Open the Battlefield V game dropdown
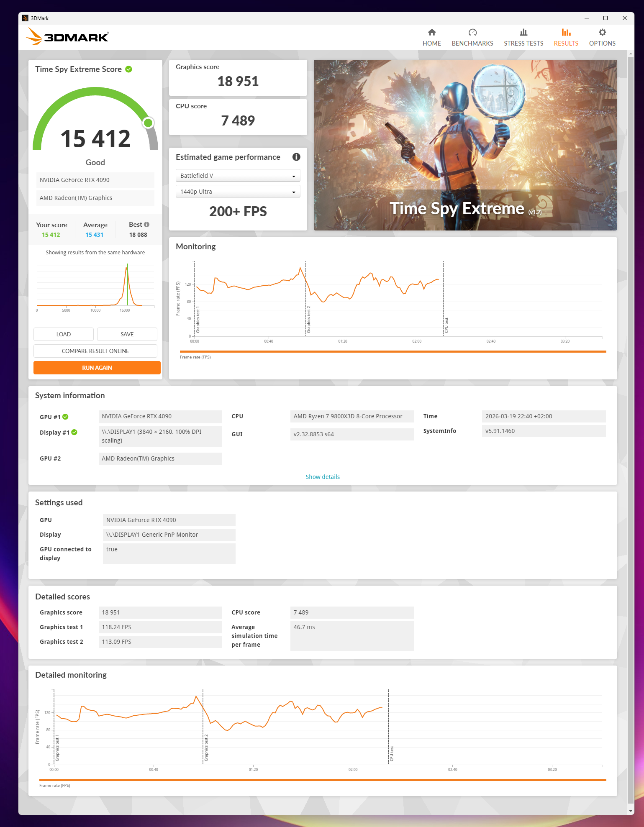The image size is (644, 827). (238, 176)
